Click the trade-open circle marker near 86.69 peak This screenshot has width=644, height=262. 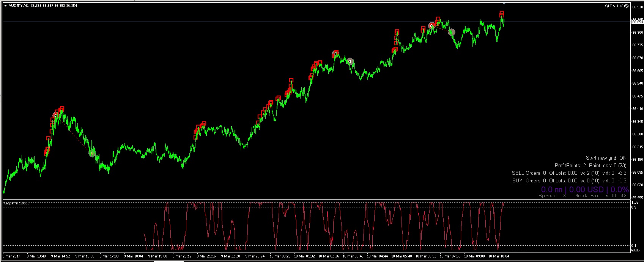pos(335,53)
